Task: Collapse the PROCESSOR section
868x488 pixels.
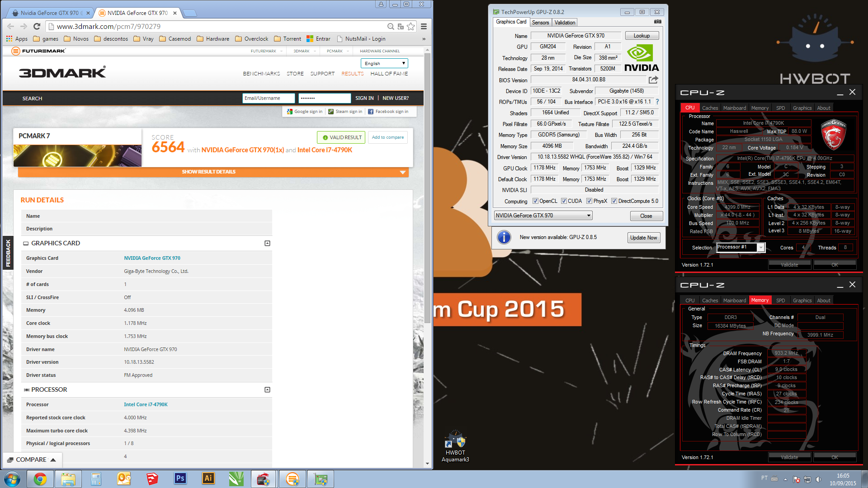Action: click(x=267, y=389)
